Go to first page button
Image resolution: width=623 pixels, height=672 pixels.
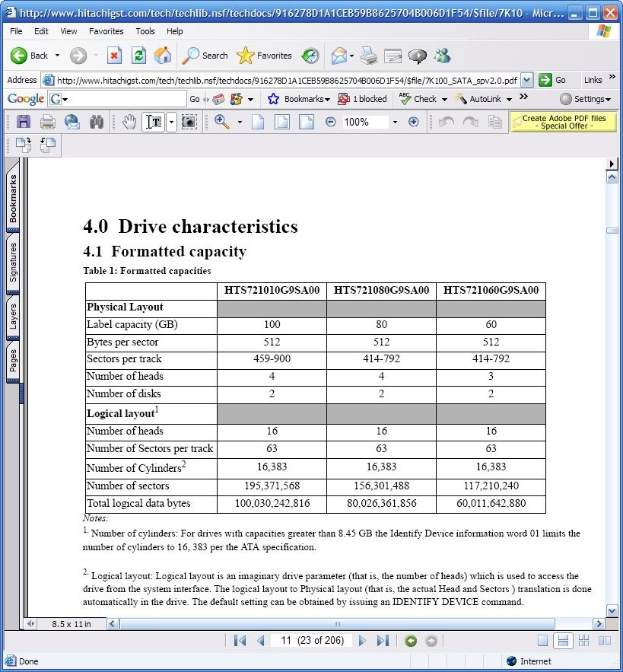coord(240,641)
